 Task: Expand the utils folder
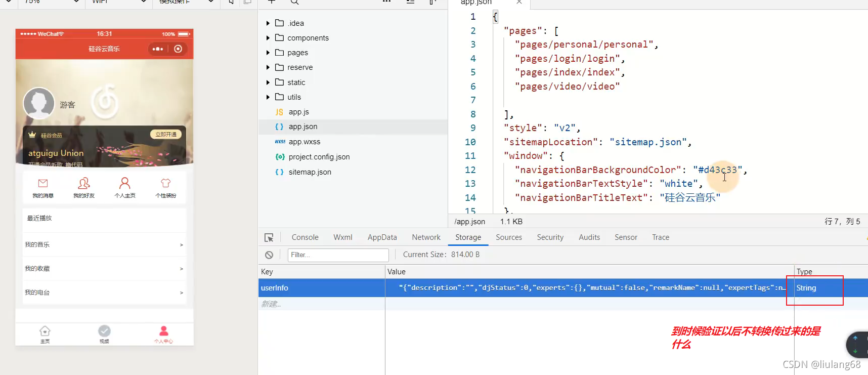268,97
